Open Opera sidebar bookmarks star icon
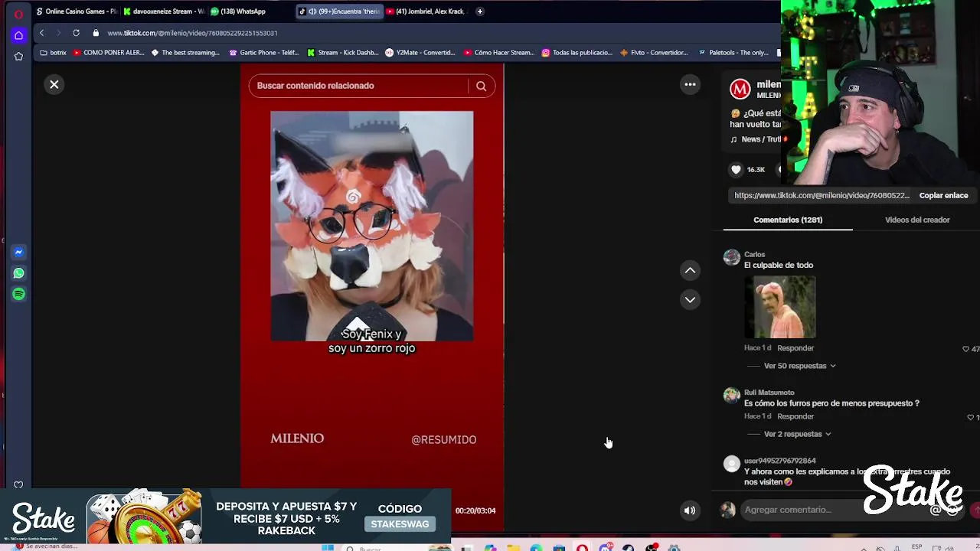The image size is (980, 551). [x=18, y=56]
